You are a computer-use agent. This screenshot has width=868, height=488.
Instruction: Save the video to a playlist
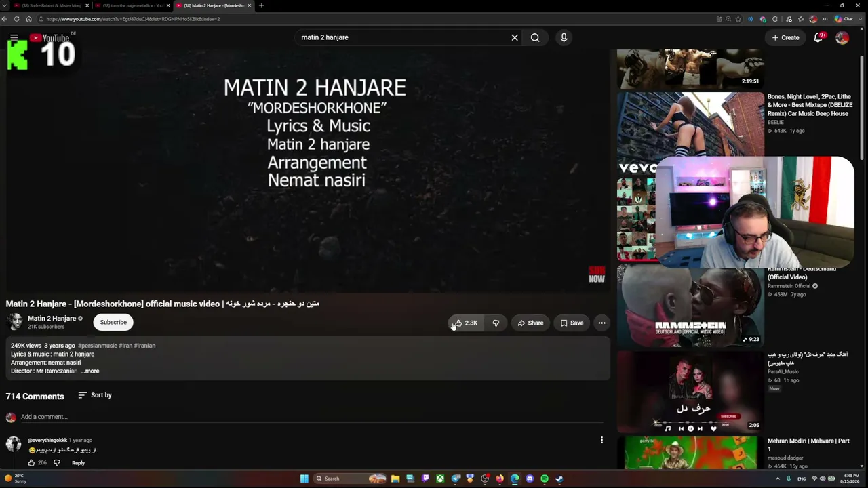[x=572, y=323]
